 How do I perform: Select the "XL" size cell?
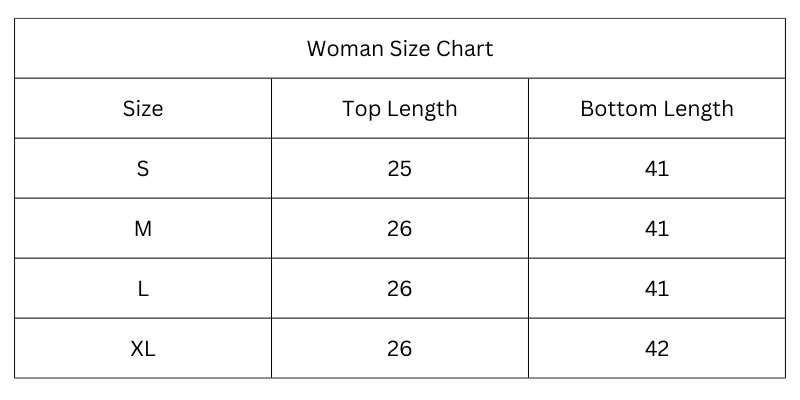tap(143, 348)
